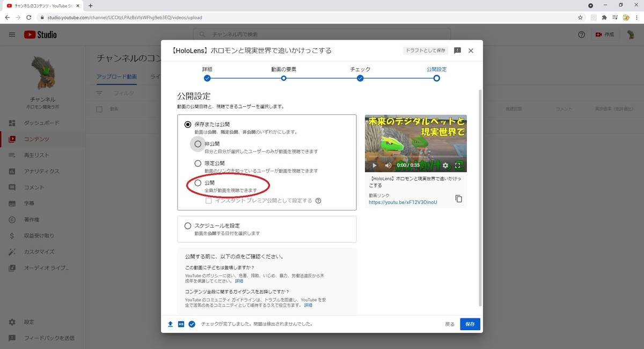Open the filter icon on content list
This screenshot has height=349, width=644.
point(99,93)
